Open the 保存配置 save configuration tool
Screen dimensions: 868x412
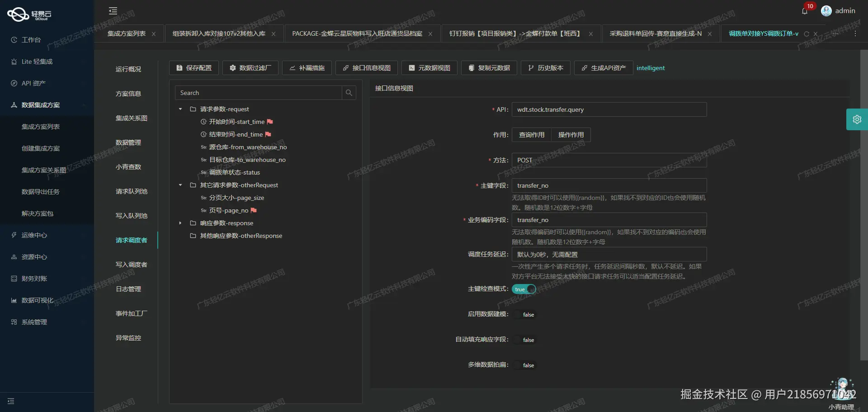[x=193, y=68]
